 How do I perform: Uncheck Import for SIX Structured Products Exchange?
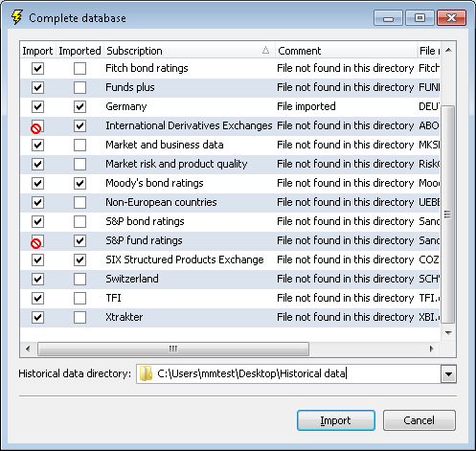point(37,259)
